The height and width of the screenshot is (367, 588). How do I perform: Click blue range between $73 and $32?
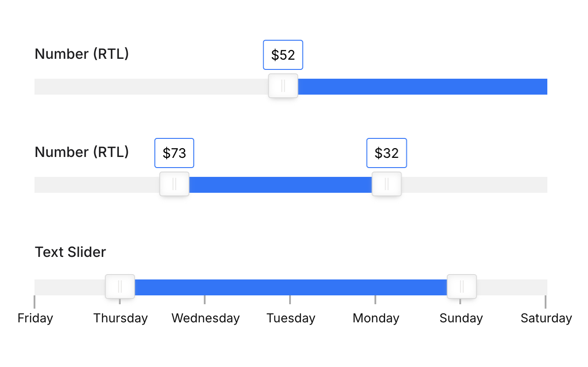(280, 185)
